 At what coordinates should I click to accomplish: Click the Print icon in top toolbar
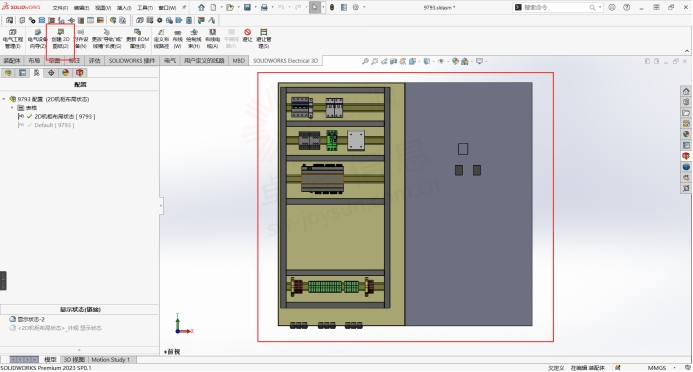click(264, 7)
